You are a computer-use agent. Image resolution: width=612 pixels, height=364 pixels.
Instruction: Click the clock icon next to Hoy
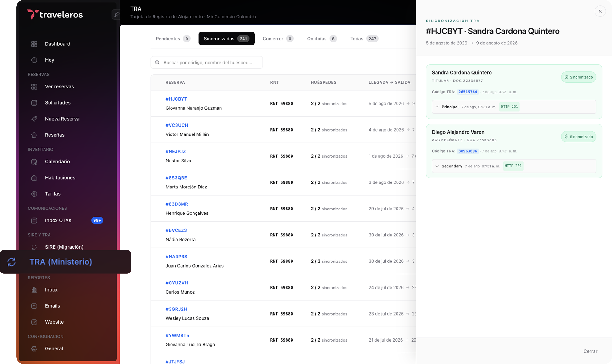pyautogui.click(x=34, y=60)
